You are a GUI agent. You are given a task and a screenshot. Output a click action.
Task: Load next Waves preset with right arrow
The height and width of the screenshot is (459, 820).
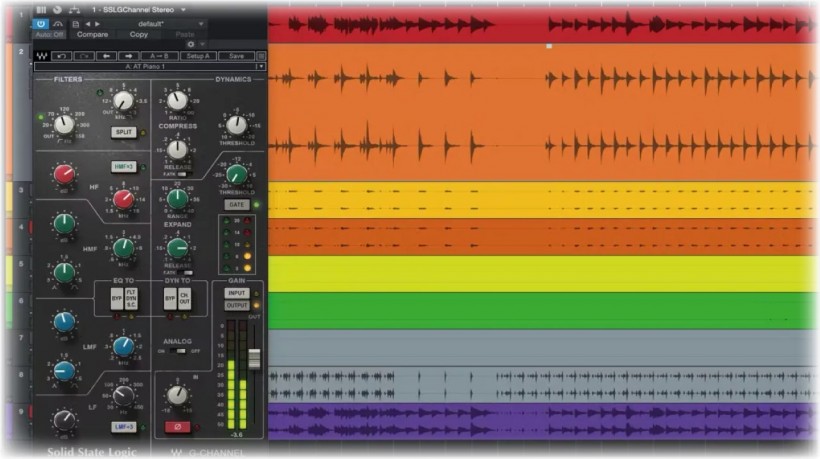click(128, 56)
